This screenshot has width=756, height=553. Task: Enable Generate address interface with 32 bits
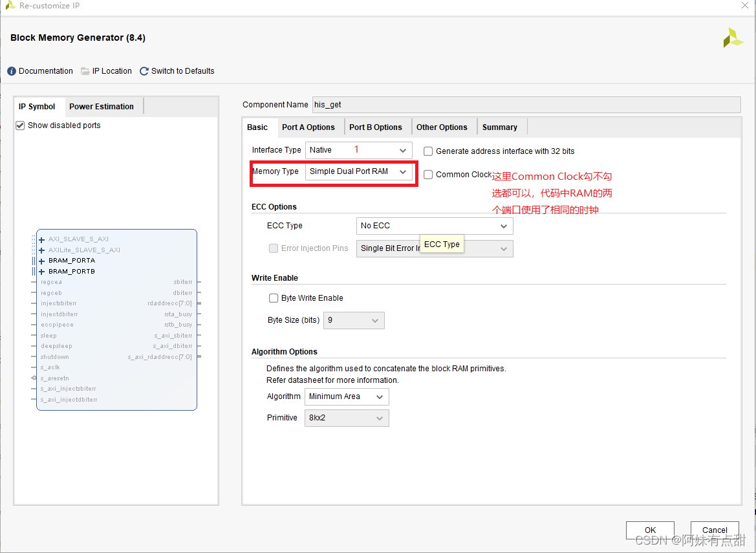click(428, 151)
